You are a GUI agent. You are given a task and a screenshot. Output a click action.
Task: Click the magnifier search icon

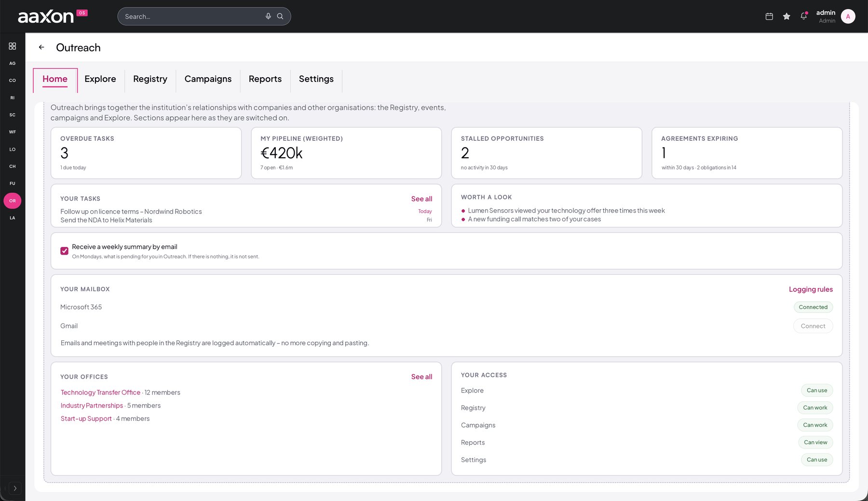coord(280,16)
